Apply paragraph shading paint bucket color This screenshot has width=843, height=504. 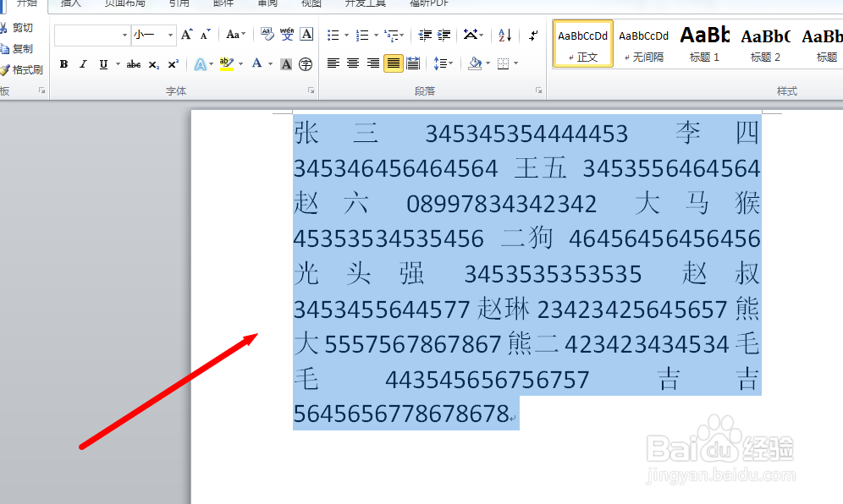point(476,64)
